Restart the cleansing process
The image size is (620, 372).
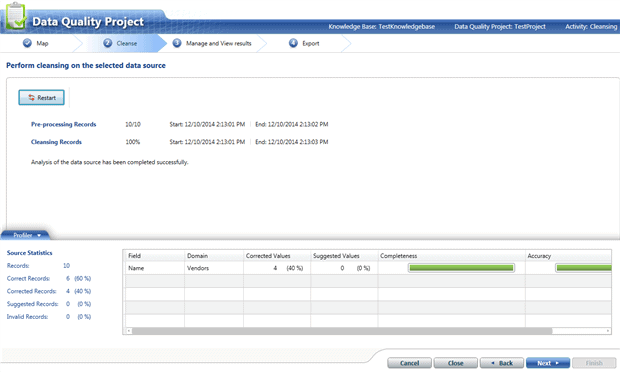pyautogui.click(x=42, y=98)
